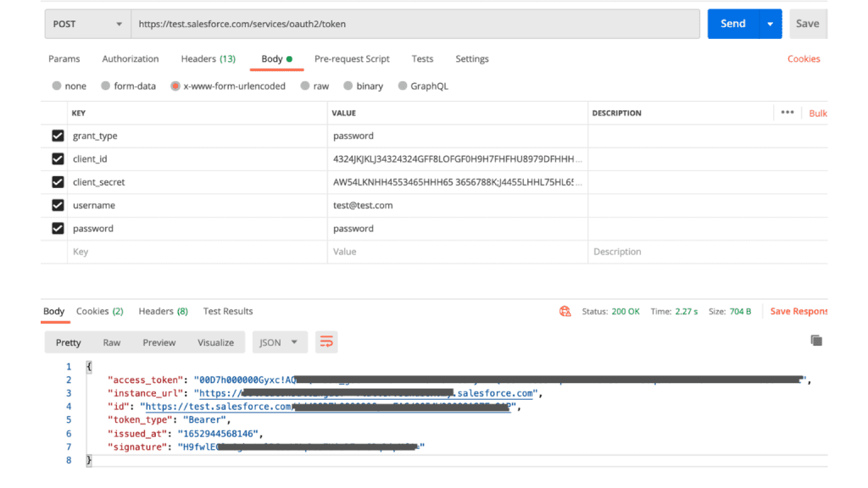The width and height of the screenshot is (868, 488).
Task: Switch response view to Raw
Action: coord(112,342)
